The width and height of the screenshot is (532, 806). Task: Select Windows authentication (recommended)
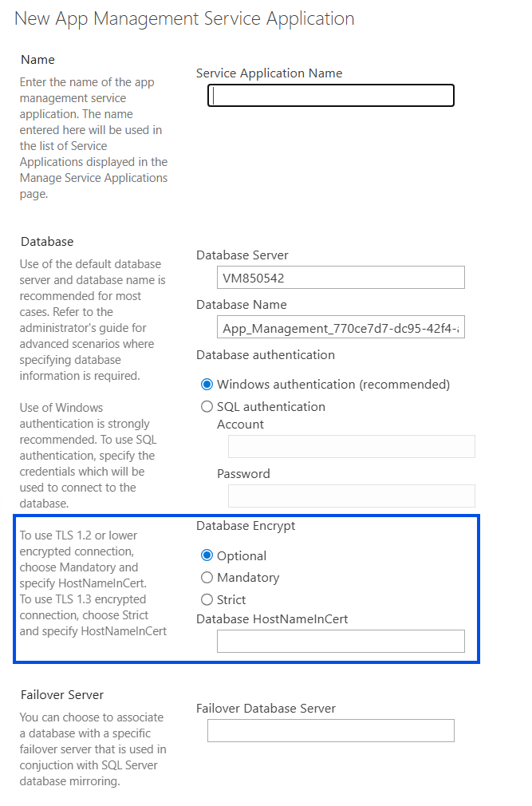coord(207,384)
